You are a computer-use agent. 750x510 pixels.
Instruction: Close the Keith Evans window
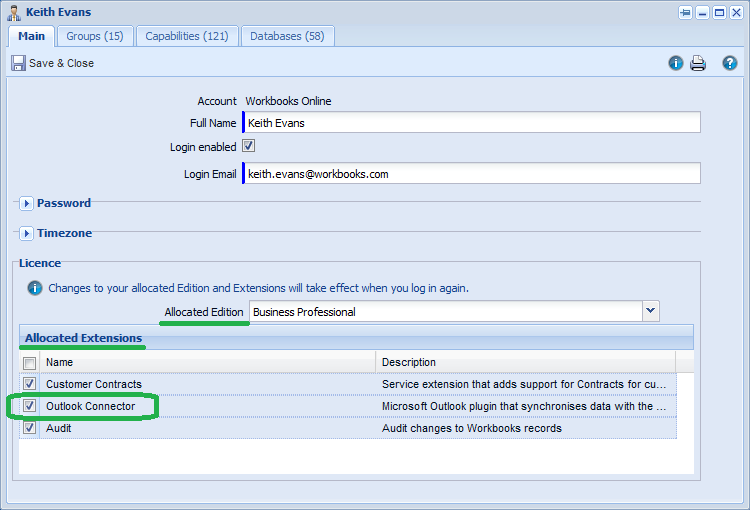pos(736,12)
